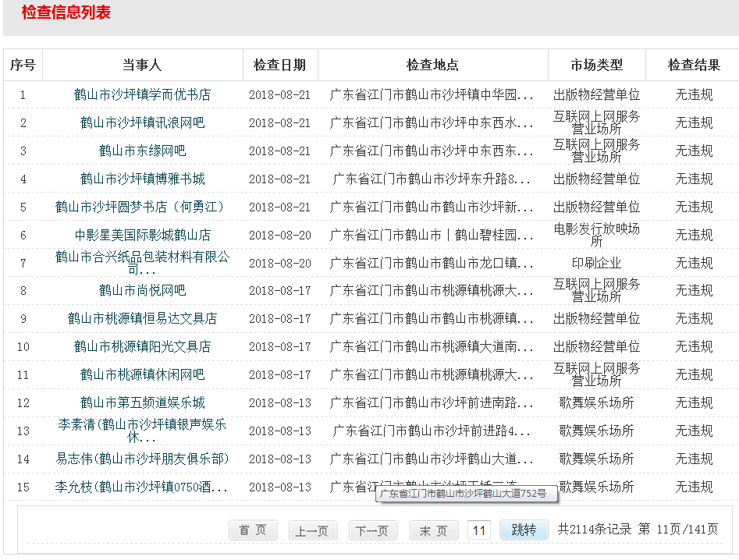739x560 pixels.
Task: Click the 易志伟 沙坪朋友俱乐部 link
Action: 142,459
